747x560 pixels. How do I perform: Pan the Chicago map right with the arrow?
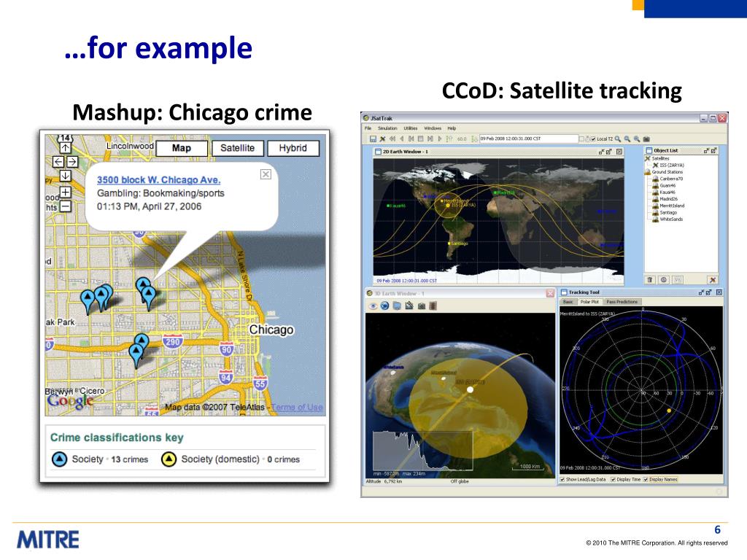(x=72, y=162)
